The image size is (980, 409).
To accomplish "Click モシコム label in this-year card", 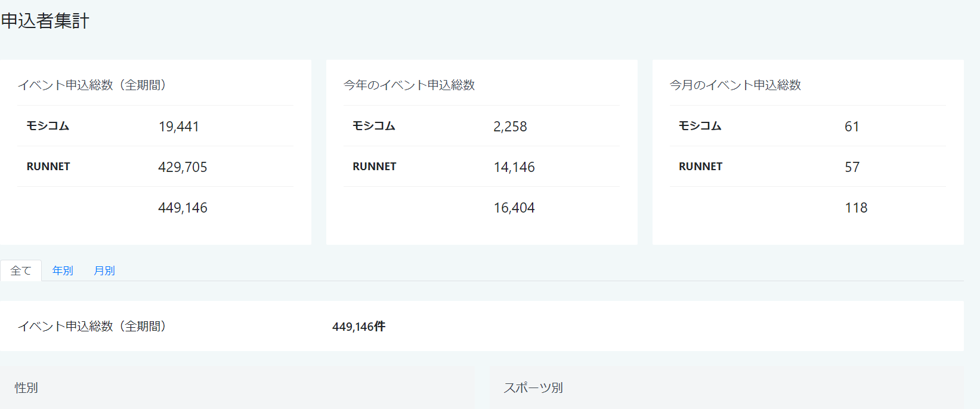I will 374,126.
